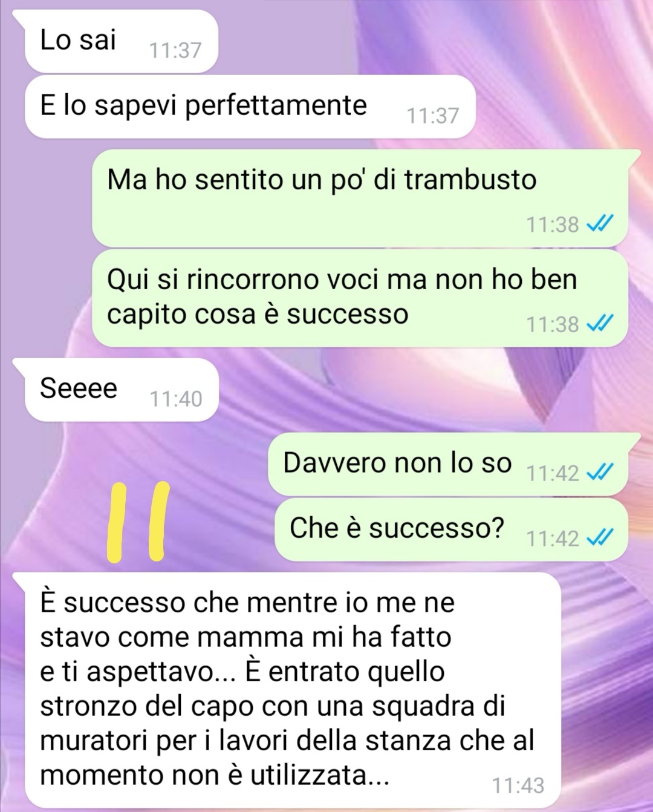Click the 11:38 timestamp under the trambusto message
The image size is (653, 812).
pyautogui.click(x=553, y=224)
